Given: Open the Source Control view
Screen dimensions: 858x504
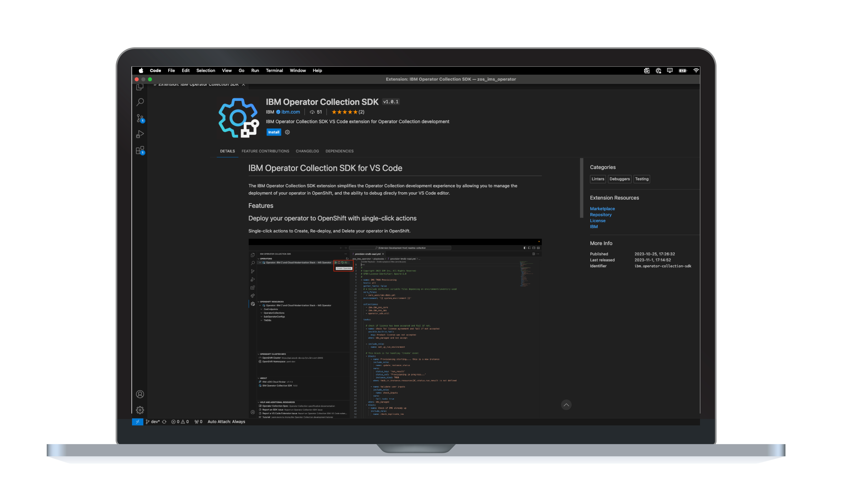Looking at the screenshot, I should [x=140, y=118].
